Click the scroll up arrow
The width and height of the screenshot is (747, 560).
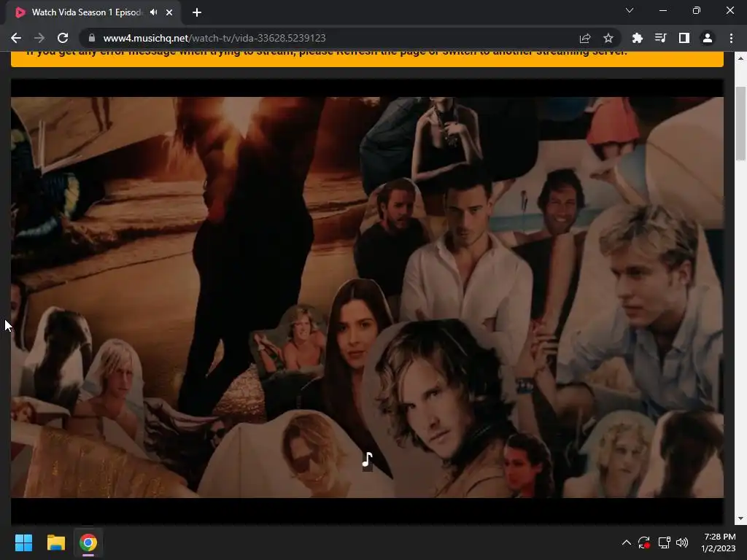point(741,58)
